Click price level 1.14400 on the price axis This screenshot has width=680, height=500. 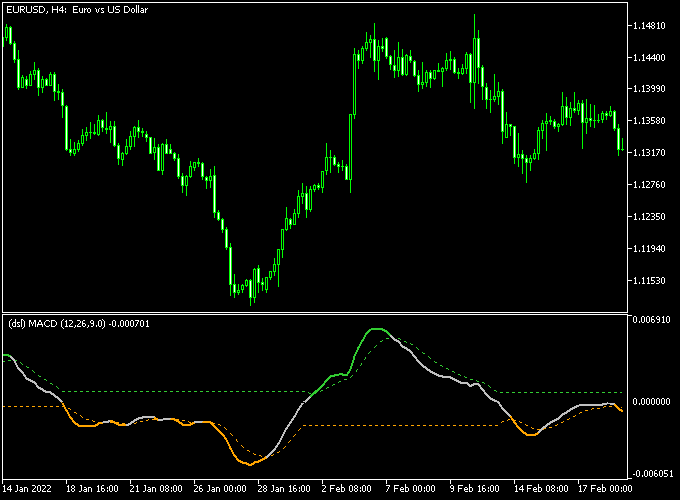pyautogui.click(x=649, y=57)
